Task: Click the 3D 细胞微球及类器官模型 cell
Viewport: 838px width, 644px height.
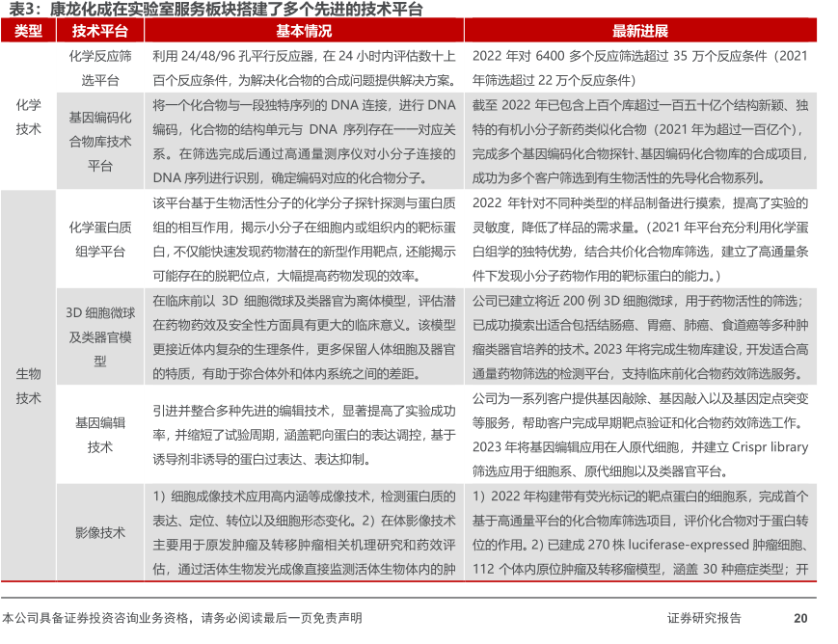Action: click(x=100, y=336)
